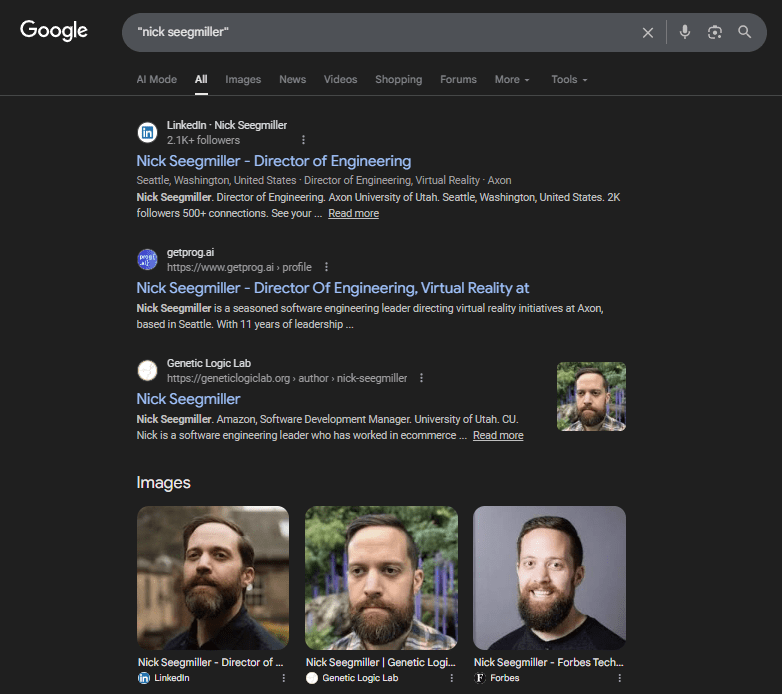
Task: Click caption 'Nick Seegmiller - Director of ...'
Action: pyautogui.click(x=210, y=662)
